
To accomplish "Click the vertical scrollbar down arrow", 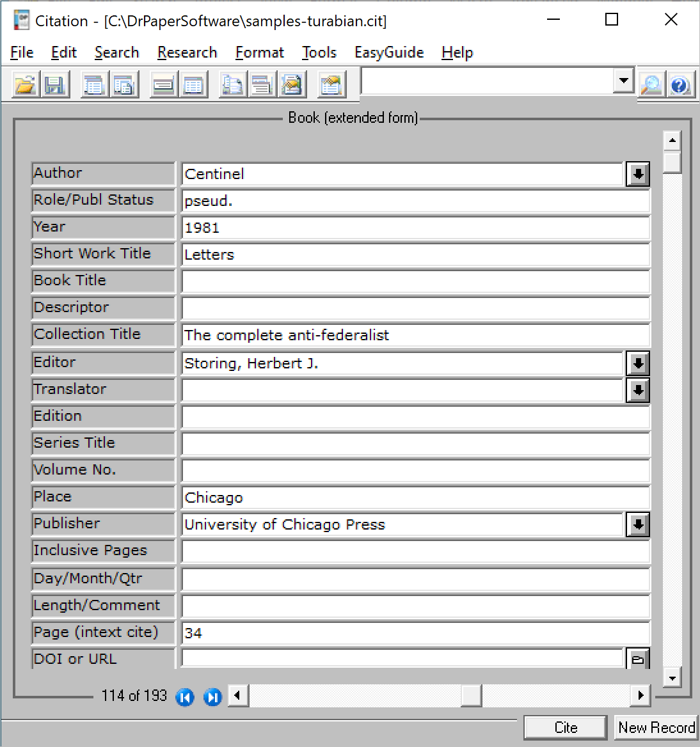I will coord(672,678).
